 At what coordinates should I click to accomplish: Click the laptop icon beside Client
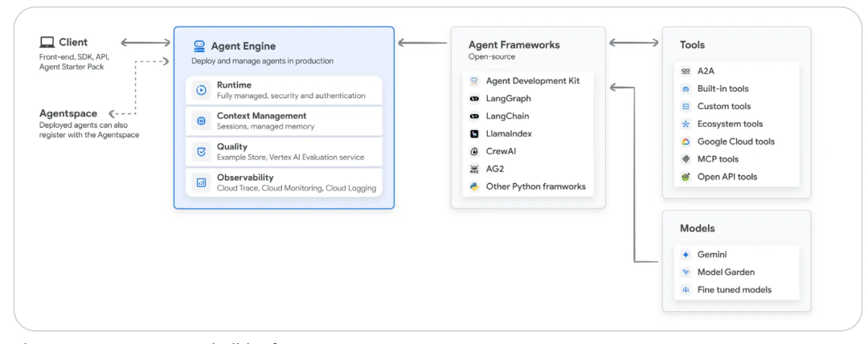(47, 42)
